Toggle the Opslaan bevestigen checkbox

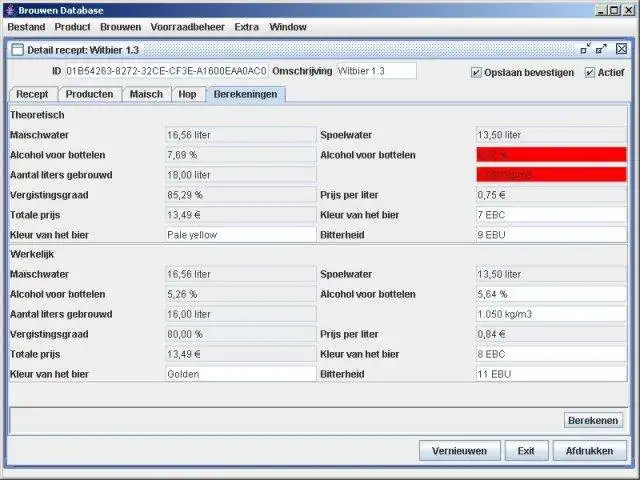[x=476, y=73]
